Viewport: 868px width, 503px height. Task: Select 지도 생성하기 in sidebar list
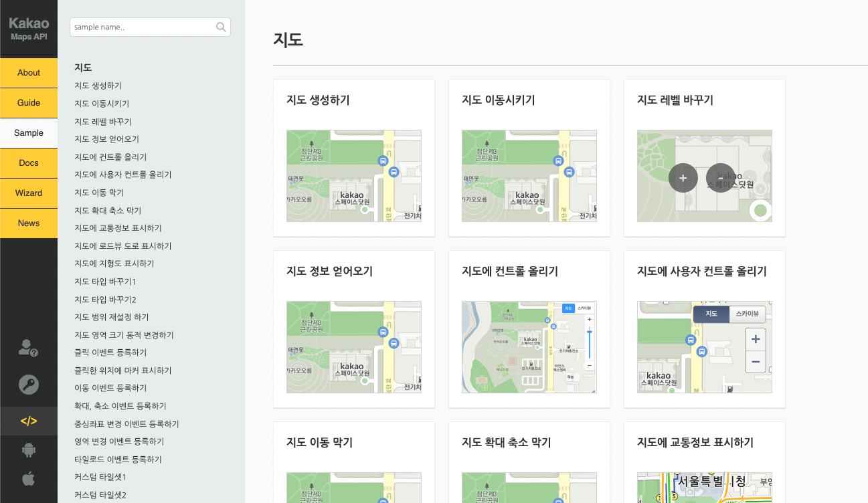tap(98, 86)
